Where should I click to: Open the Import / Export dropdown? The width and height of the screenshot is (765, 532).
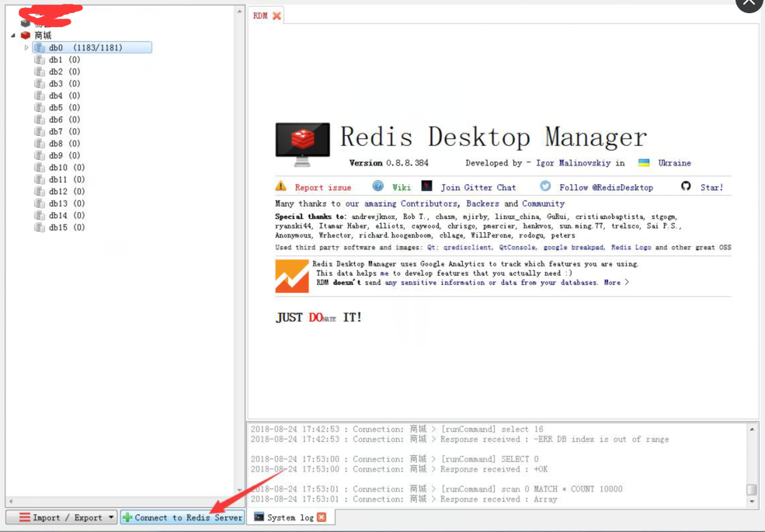click(61, 517)
